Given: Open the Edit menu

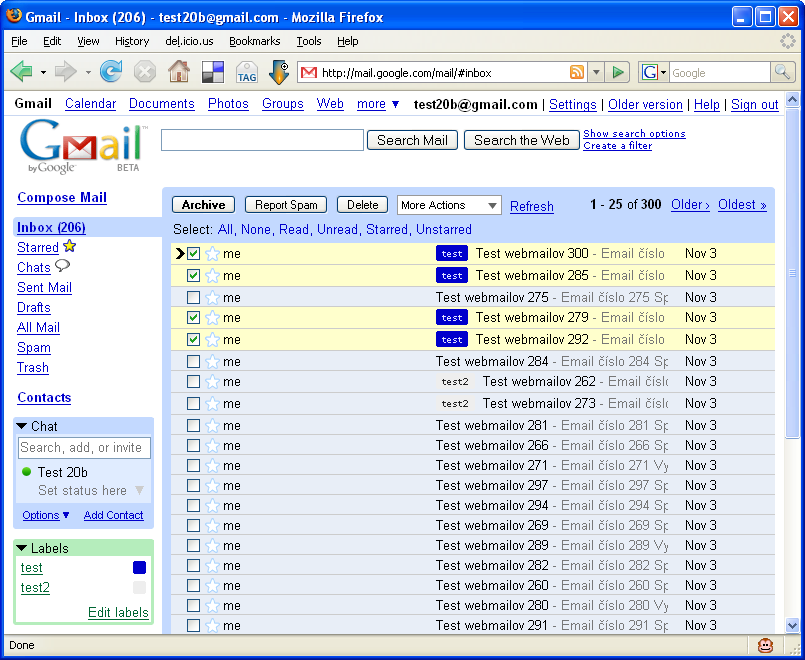Looking at the screenshot, I should click(52, 41).
